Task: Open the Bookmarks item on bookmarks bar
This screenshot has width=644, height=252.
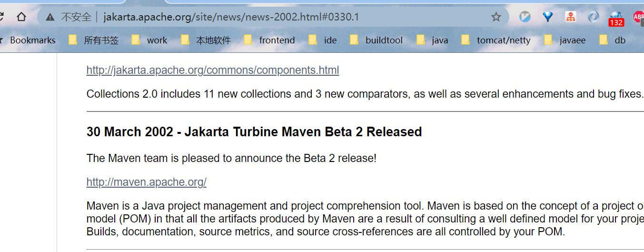Action: pyautogui.click(x=29, y=40)
